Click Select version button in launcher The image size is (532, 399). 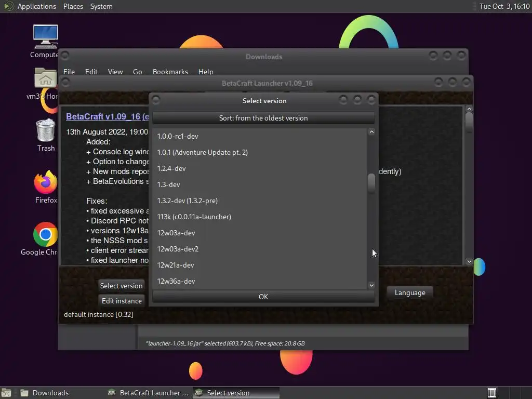click(121, 286)
